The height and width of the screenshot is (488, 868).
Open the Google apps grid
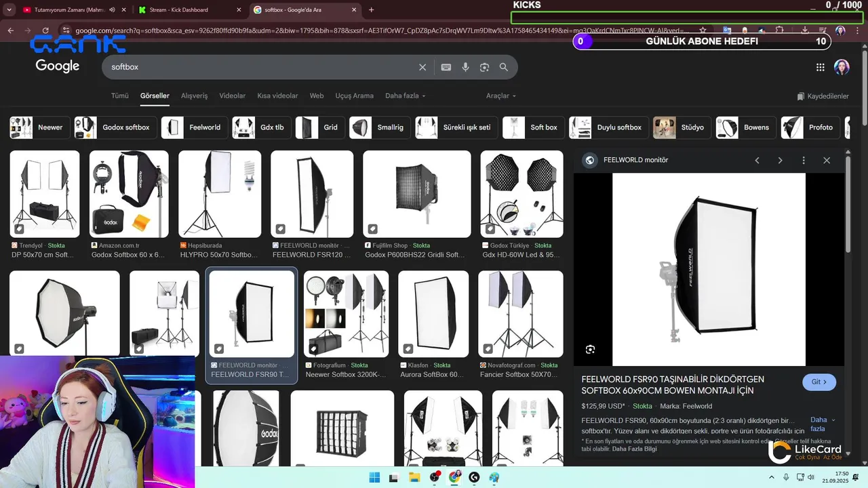point(820,67)
